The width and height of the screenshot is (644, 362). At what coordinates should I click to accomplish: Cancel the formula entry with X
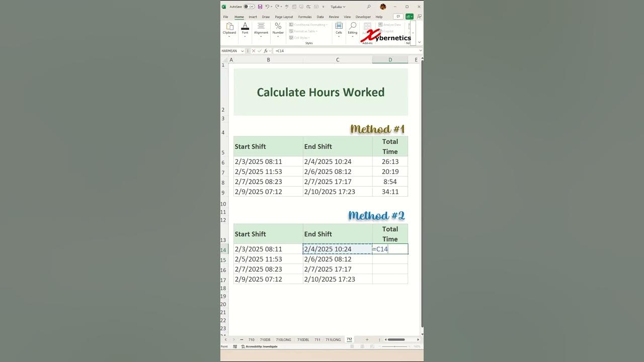254,51
